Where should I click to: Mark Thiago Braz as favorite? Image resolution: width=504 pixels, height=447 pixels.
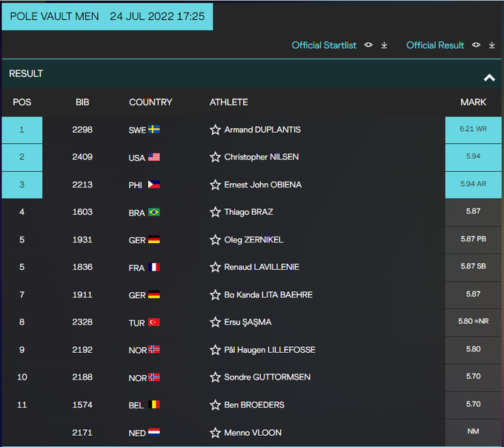[215, 212]
